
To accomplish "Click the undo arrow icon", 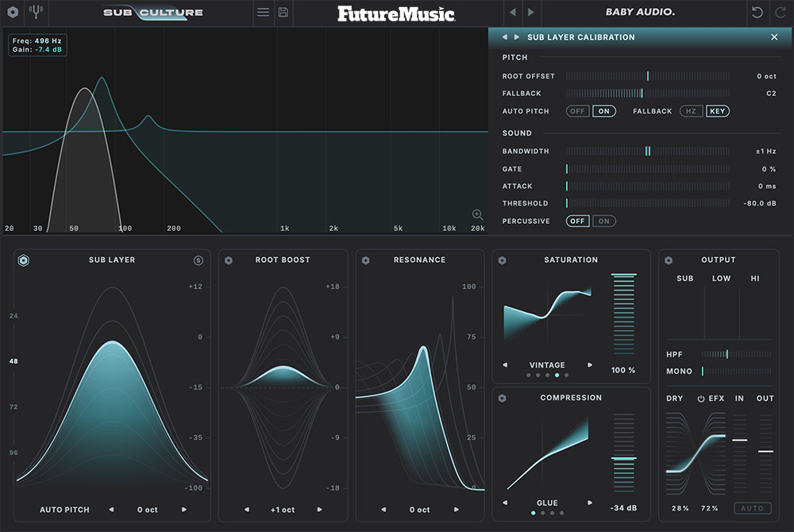I will pyautogui.click(x=757, y=12).
